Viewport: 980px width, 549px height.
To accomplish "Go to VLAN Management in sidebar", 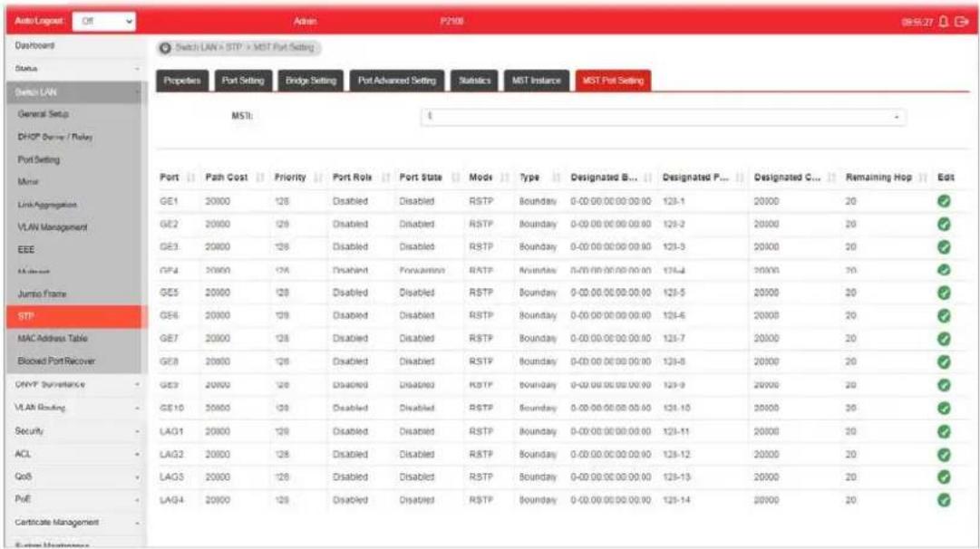I will pos(53,227).
